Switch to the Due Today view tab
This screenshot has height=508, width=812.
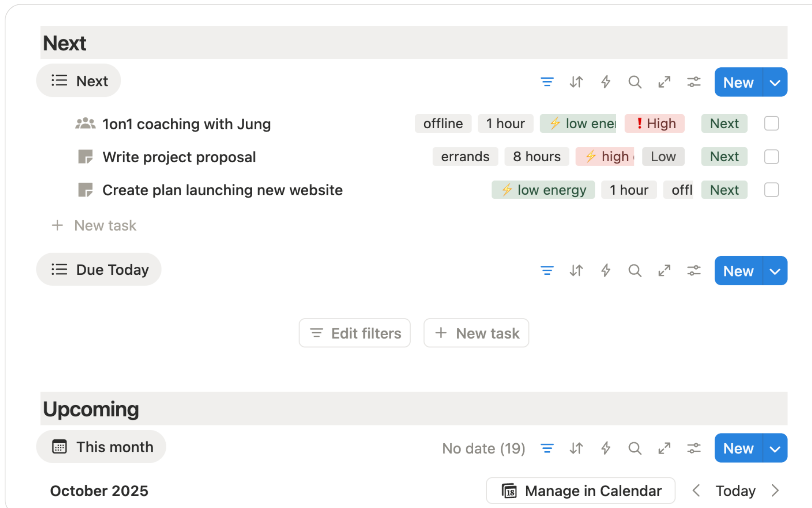click(x=99, y=269)
